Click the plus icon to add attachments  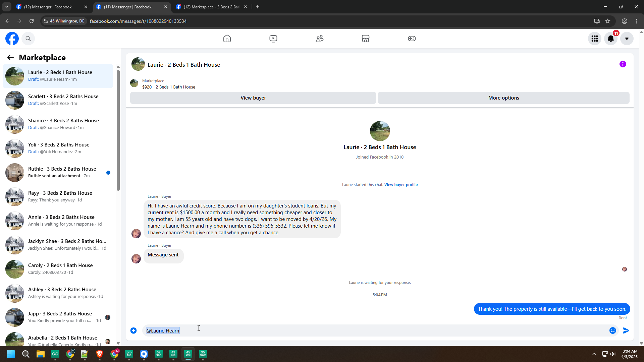(133, 330)
